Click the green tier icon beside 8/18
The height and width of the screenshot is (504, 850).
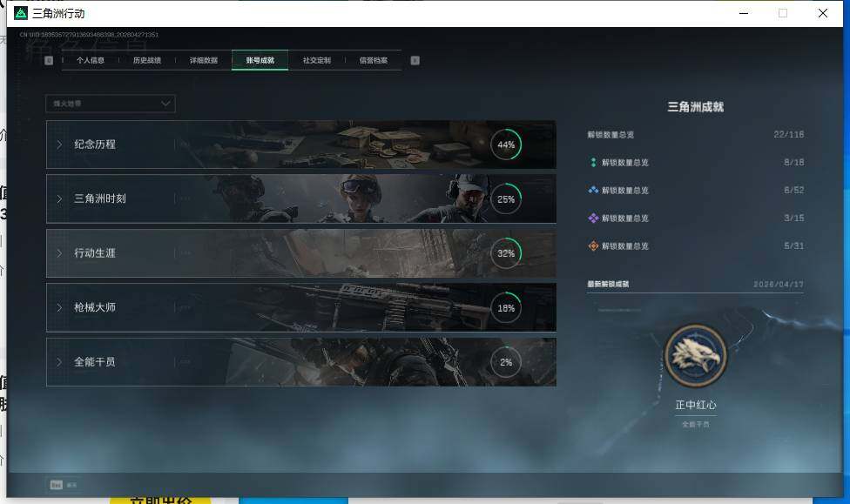593,162
